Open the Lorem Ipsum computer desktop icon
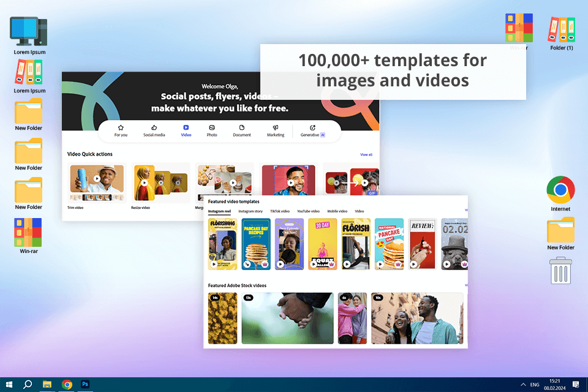 pyautogui.click(x=29, y=32)
